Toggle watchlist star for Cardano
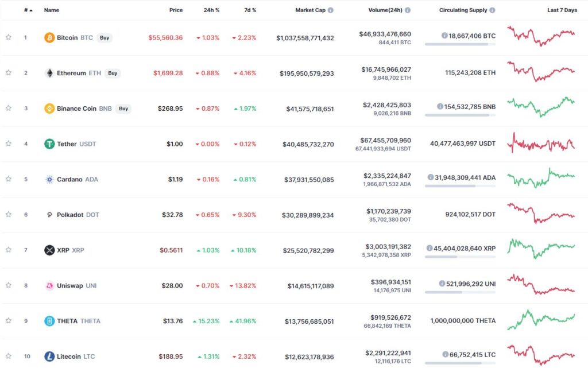This screenshot has height=368, width=588. [x=8, y=179]
